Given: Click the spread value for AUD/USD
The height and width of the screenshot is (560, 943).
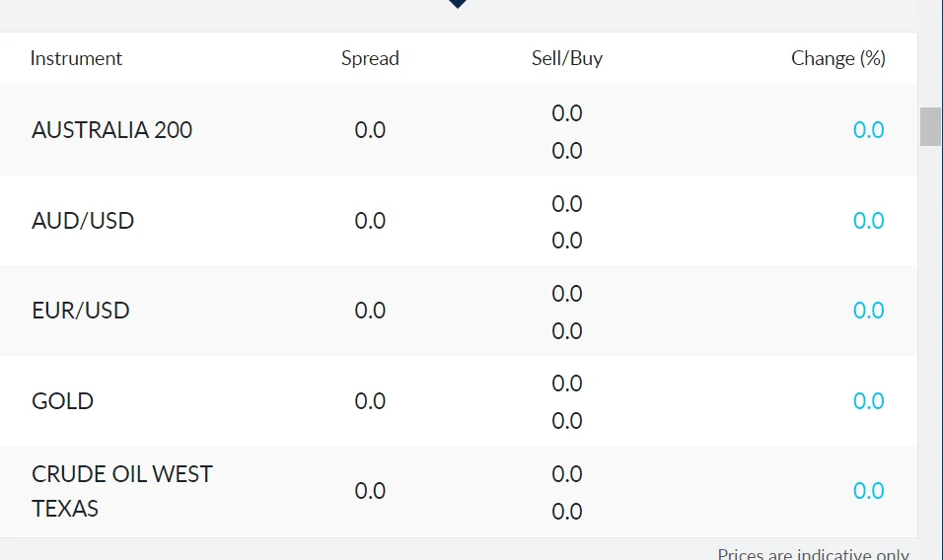Looking at the screenshot, I should (x=370, y=221).
